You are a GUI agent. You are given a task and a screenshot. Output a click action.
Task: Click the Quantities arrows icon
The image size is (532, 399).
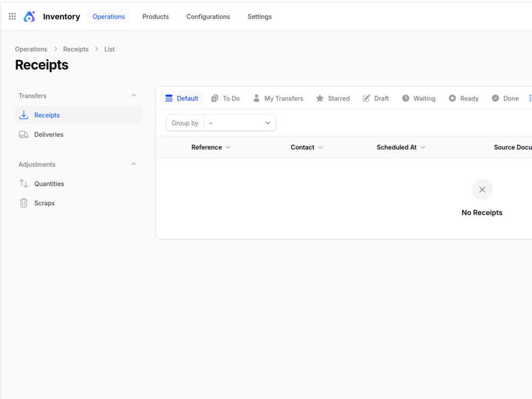point(23,184)
